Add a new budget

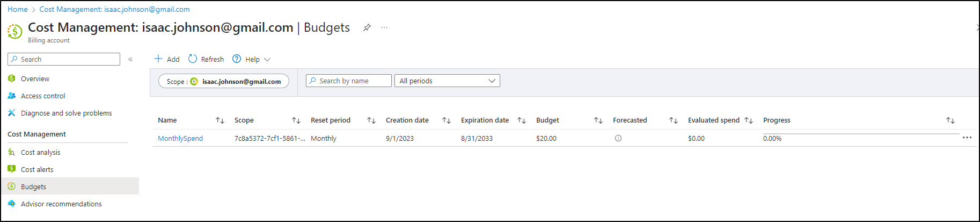coord(167,59)
